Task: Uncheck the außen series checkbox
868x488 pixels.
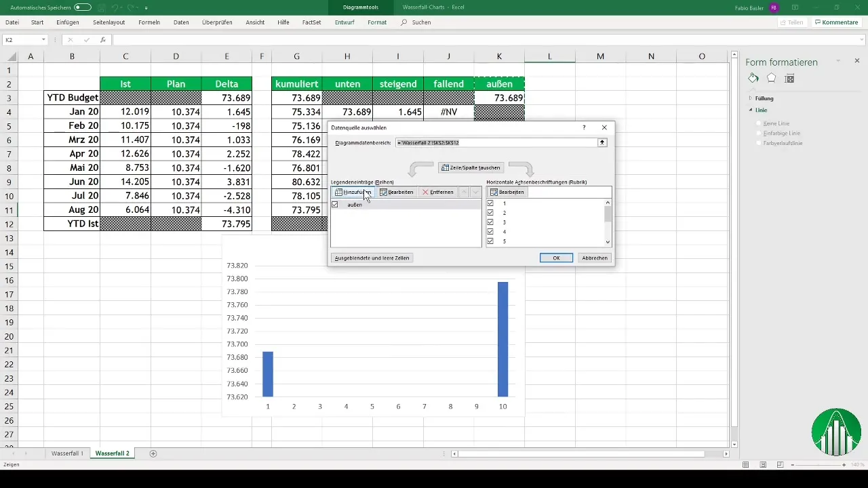Action: click(335, 204)
